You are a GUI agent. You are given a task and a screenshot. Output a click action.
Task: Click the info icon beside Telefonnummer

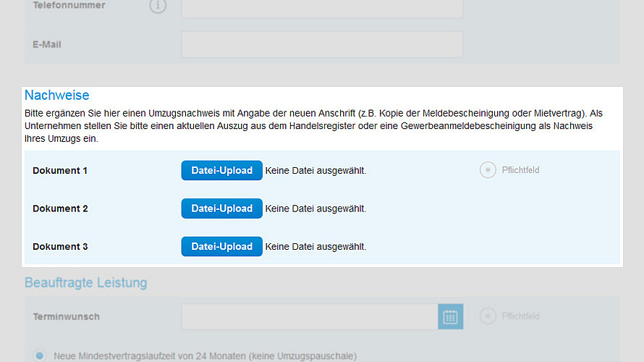tap(158, 6)
